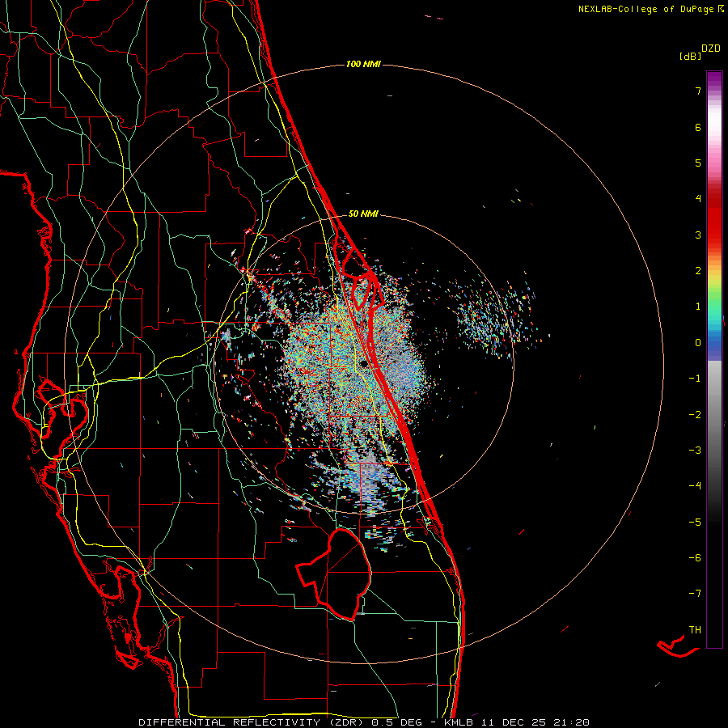Click the black radar site dot
The image size is (728, 728).
pos(362,364)
